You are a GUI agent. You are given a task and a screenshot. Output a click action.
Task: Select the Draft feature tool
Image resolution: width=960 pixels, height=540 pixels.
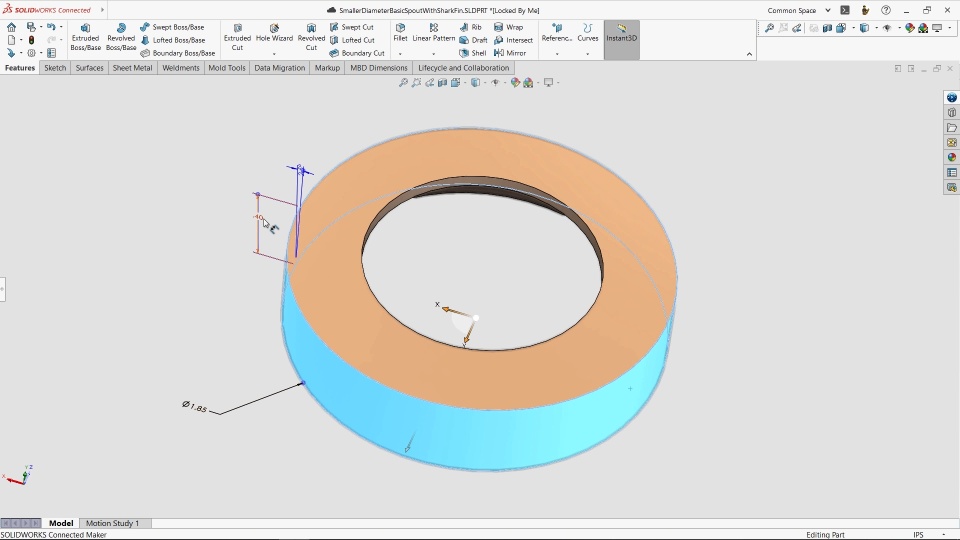click(473, 40)
